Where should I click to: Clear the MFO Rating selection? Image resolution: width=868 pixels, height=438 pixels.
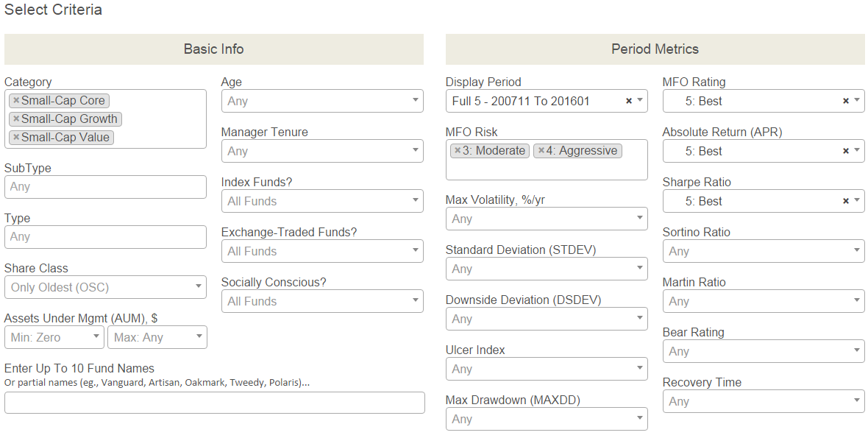point(846,101)
